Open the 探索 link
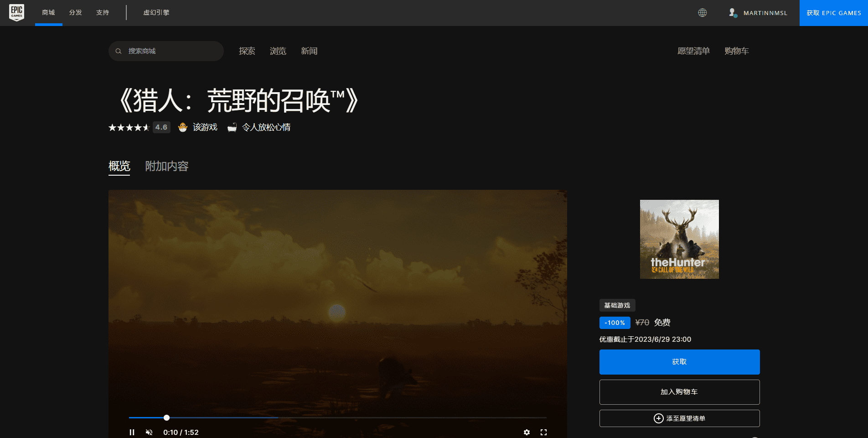 247,51
